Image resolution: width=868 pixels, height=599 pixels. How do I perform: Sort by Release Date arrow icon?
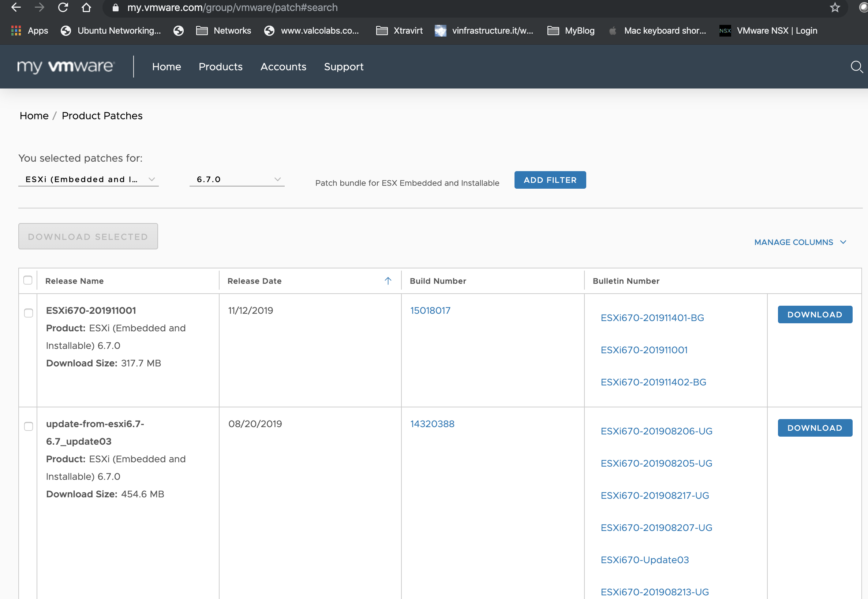(x=388, y=281)
